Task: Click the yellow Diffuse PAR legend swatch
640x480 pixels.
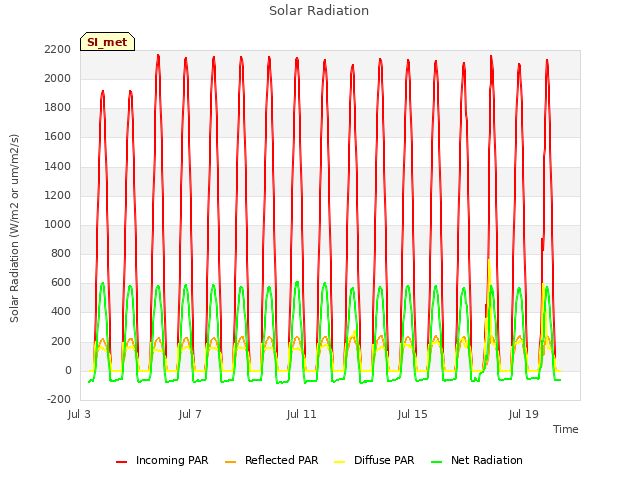Action: [340, 461]
